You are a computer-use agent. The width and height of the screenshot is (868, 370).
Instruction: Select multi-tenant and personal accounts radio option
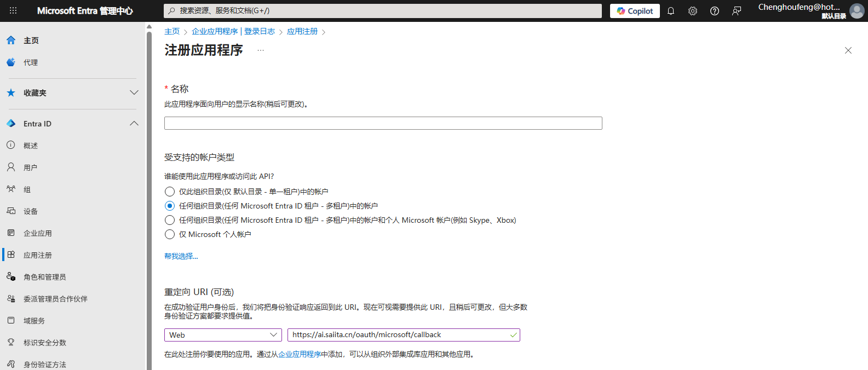pyautogui.click(x=170, y=220)
